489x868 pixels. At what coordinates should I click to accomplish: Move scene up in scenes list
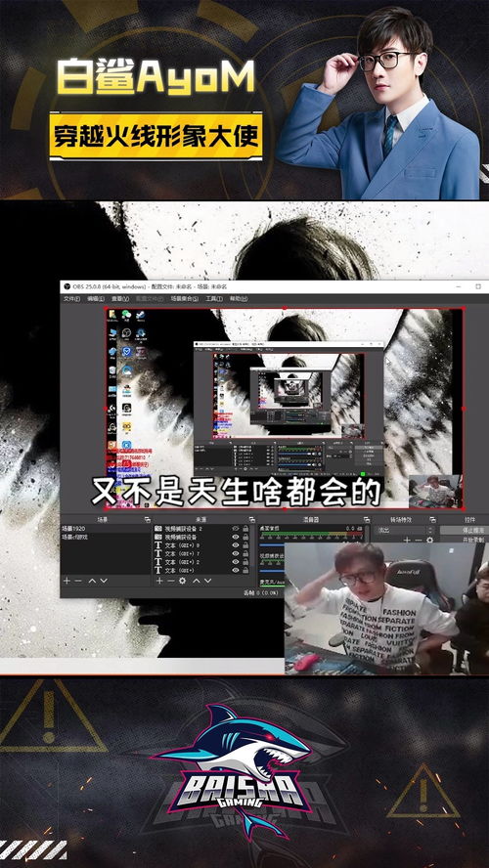click(92, 581)
